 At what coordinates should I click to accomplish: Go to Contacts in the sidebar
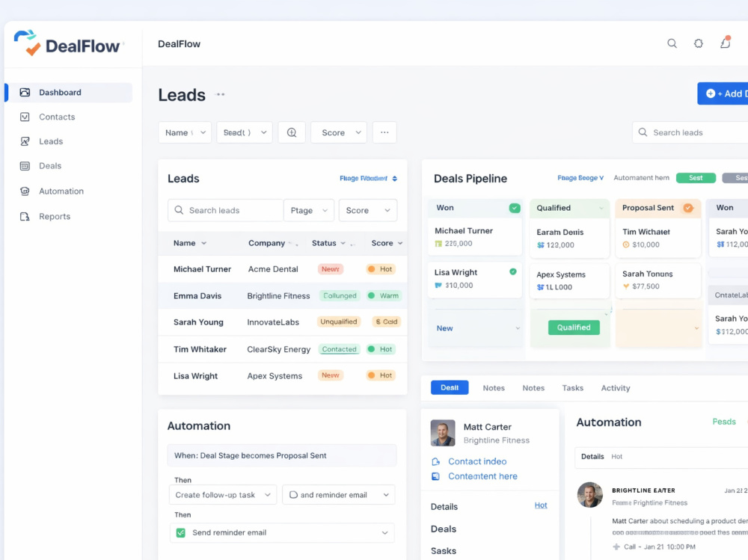point(57,117)
